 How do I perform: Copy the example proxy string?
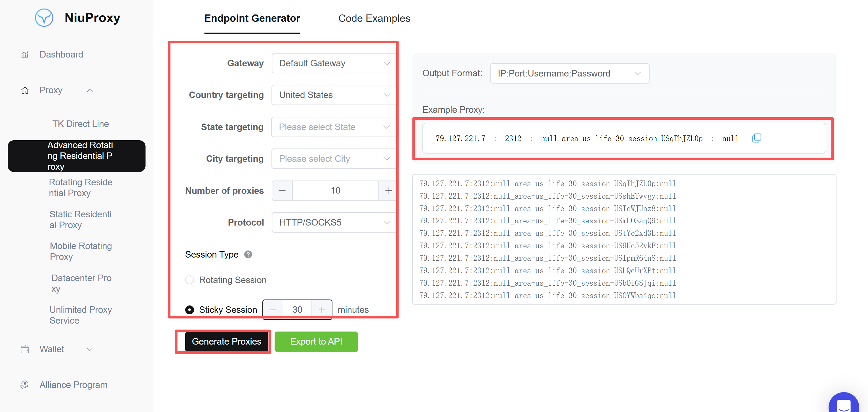point(757,138)
